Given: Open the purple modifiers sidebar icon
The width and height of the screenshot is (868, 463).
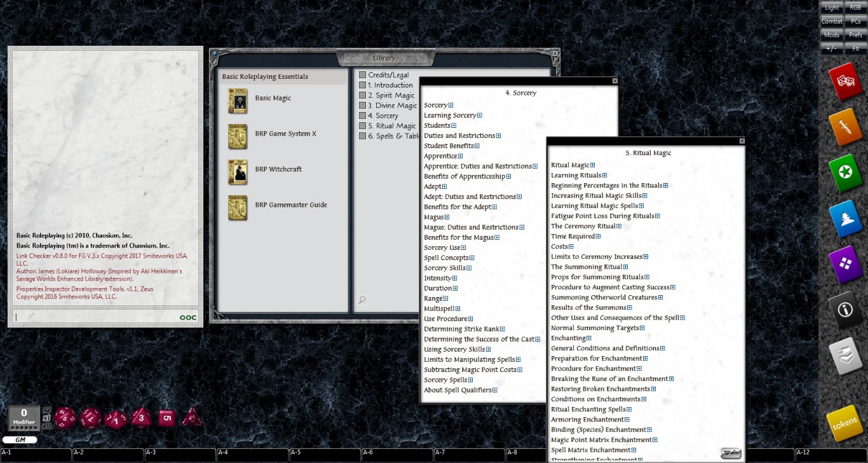Looking at the screenshot, I should 845,263.
